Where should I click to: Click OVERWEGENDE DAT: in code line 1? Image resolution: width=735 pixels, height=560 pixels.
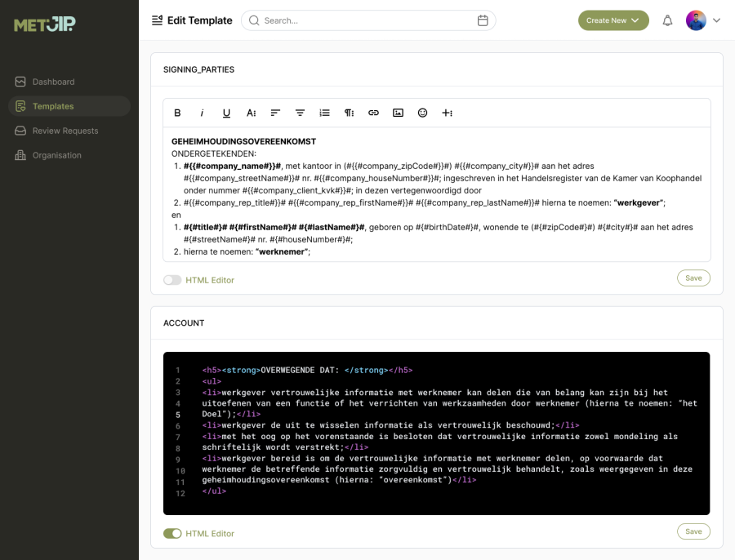[x=300, y=371]
